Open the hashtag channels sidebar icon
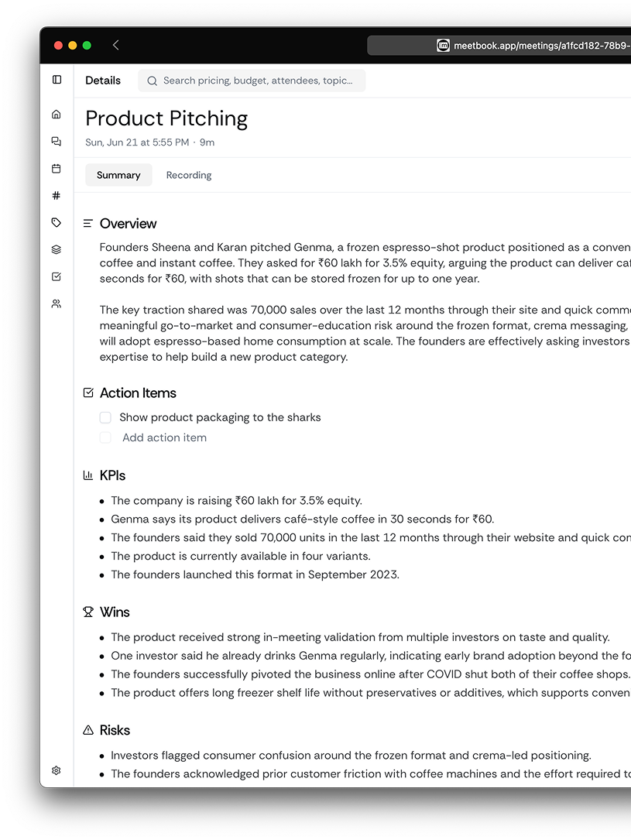631x840 pixels. [57, 196]
